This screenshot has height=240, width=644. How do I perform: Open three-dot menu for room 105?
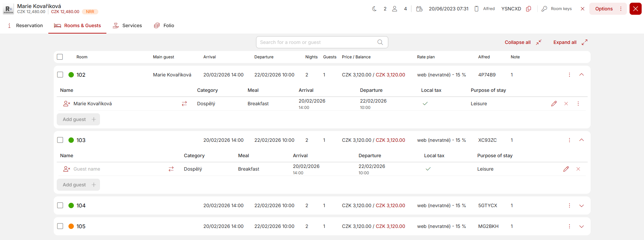point(569,226)
